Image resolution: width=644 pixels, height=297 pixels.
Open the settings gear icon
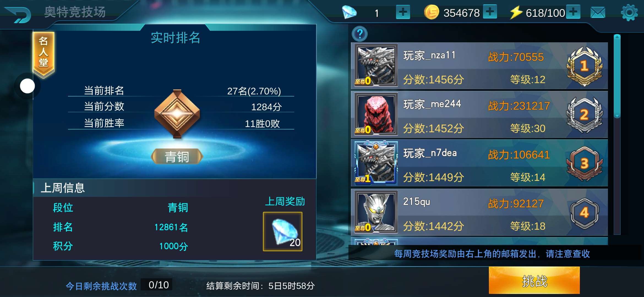pos(629,13)
